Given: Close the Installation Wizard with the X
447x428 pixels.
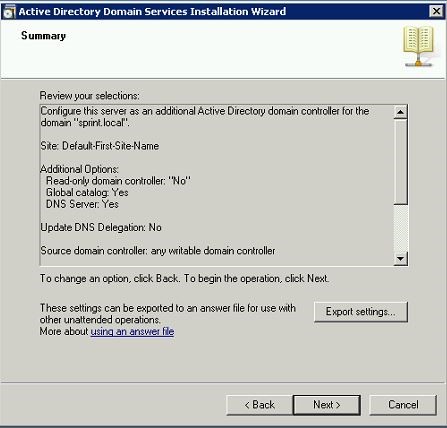Looking at the screenshot, I should pos(436,11).
